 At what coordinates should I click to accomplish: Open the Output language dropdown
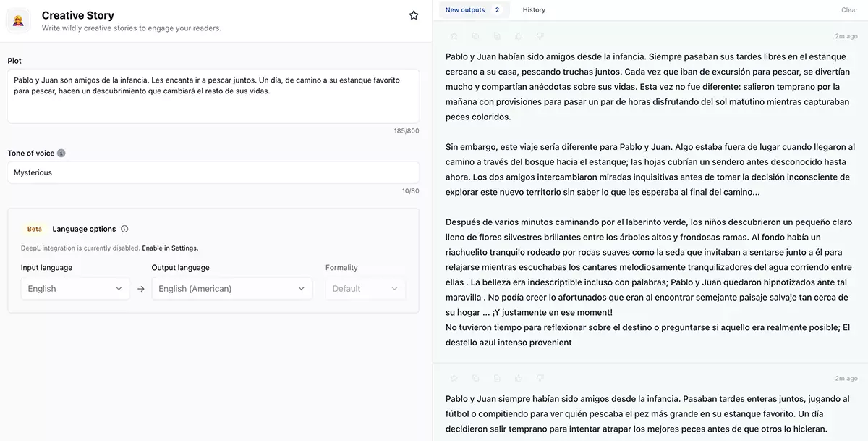coord(231,288)
